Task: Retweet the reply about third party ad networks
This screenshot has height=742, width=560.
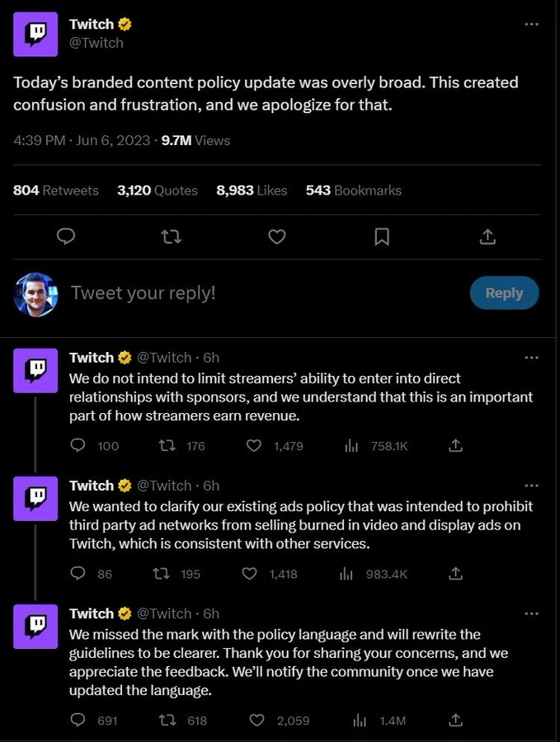Action: click(x=166, y=573)
